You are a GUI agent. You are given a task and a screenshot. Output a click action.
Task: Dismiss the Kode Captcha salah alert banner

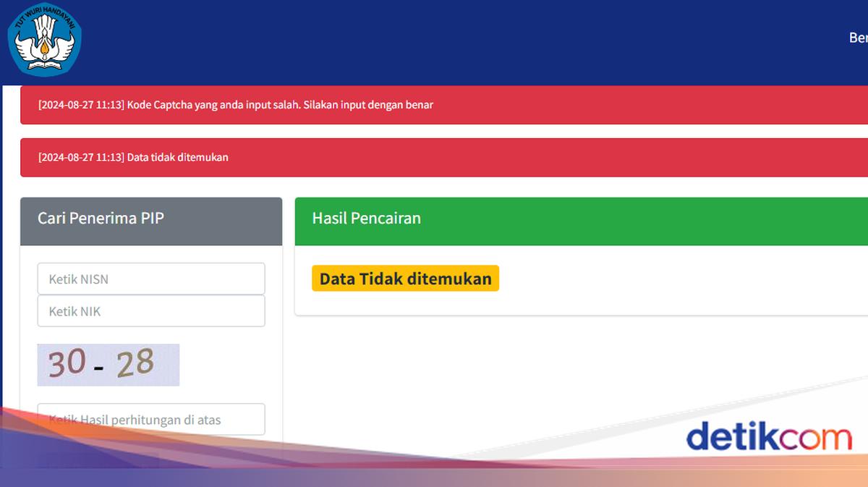click(434, 105)
